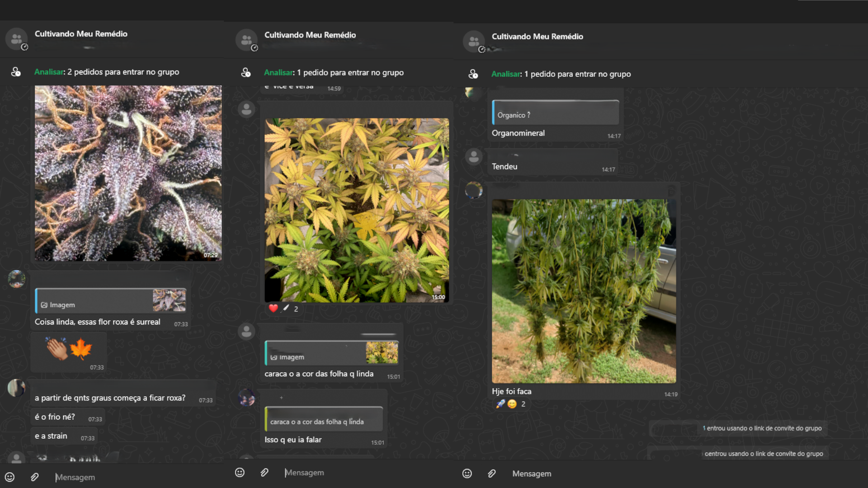Open purple cannabis flower photo
Screen dimensions: 868x488
128,173
